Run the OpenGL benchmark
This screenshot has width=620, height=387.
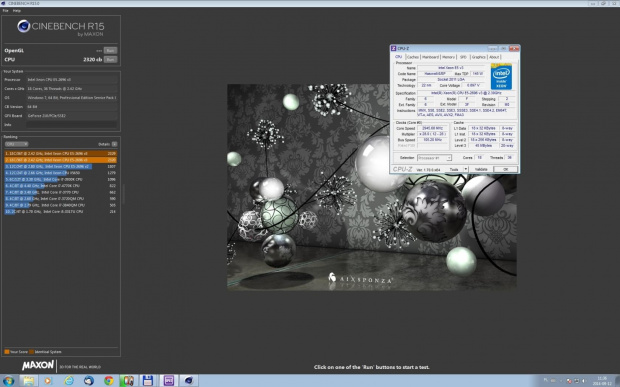click(x=110, y=51)
